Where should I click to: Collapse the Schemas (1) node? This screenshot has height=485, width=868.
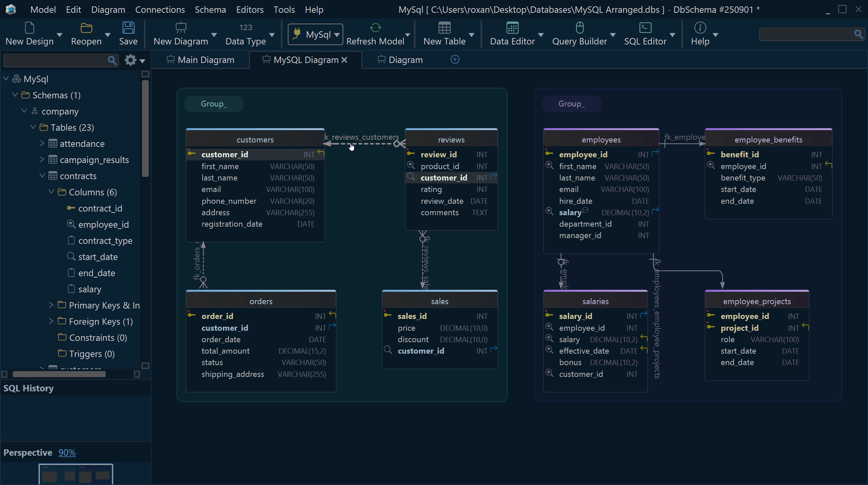15,95
